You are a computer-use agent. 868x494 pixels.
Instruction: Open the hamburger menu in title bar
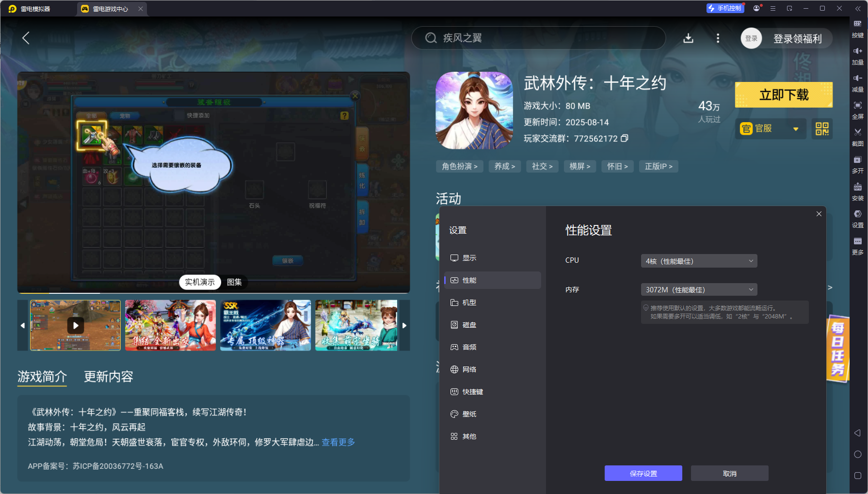point(773,8)
